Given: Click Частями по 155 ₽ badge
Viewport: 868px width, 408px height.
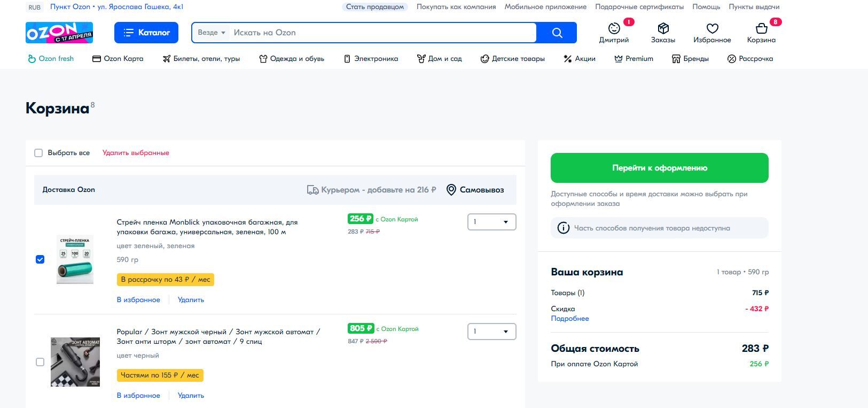Looking at the screenshot, I should pos(160,375).
